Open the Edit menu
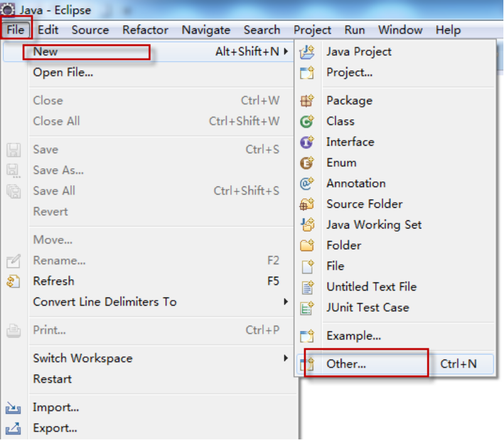 pos(48,30)
